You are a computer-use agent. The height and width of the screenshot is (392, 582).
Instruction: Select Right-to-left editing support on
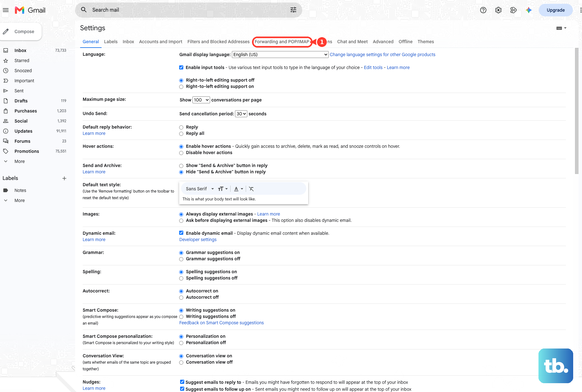click(x=181, y=87)
